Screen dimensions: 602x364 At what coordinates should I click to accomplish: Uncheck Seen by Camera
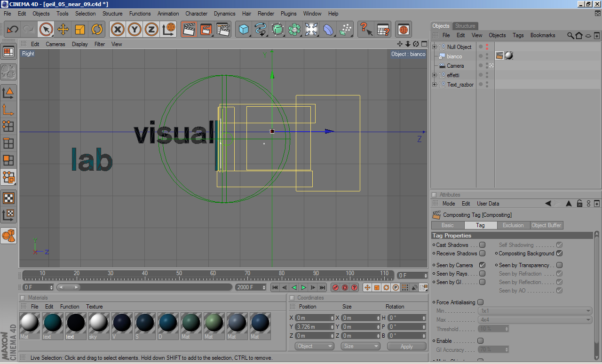click(482, 265)
